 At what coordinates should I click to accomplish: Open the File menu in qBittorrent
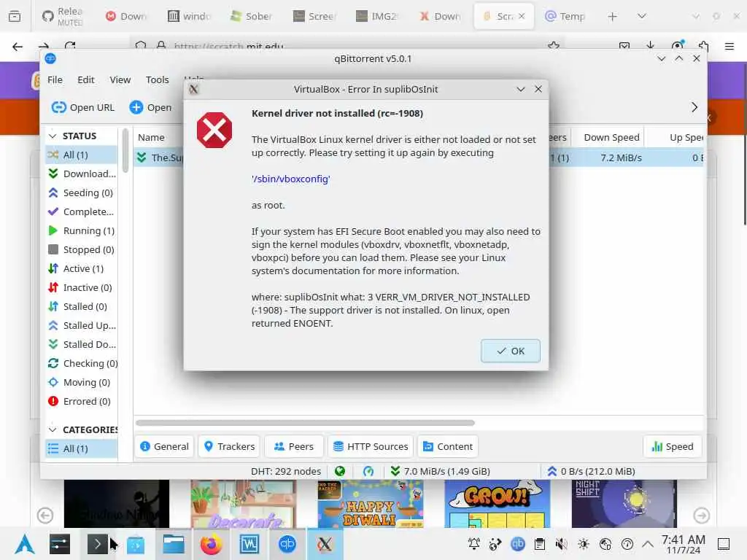click(55, 79)
